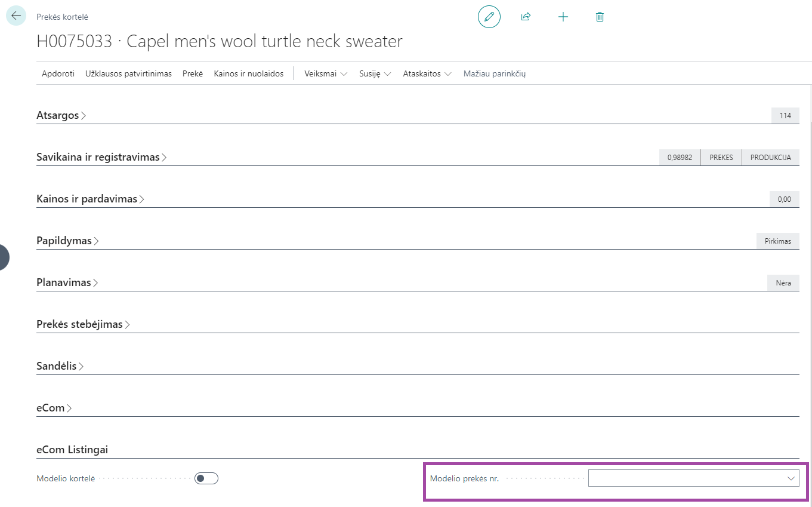
Task: Select Užklausos patvirtinimas menu item
Action: point(128,73)
